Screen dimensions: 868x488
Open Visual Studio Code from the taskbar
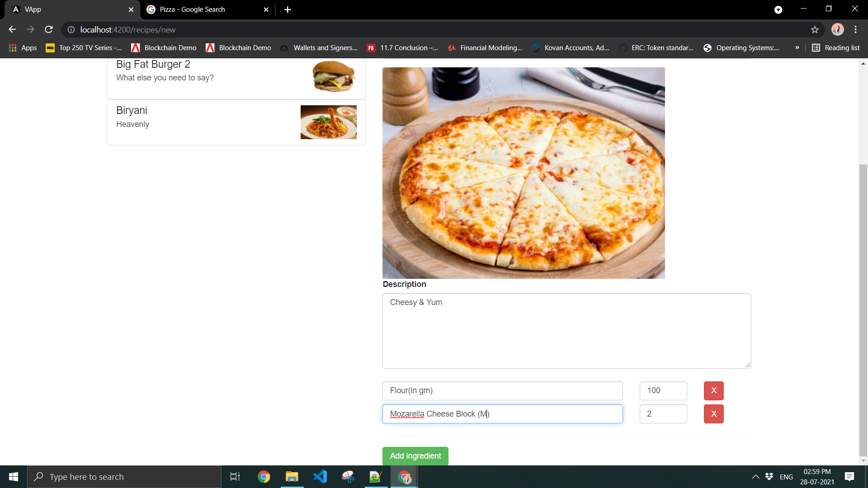pyautogui.click(x=320, y=476)
